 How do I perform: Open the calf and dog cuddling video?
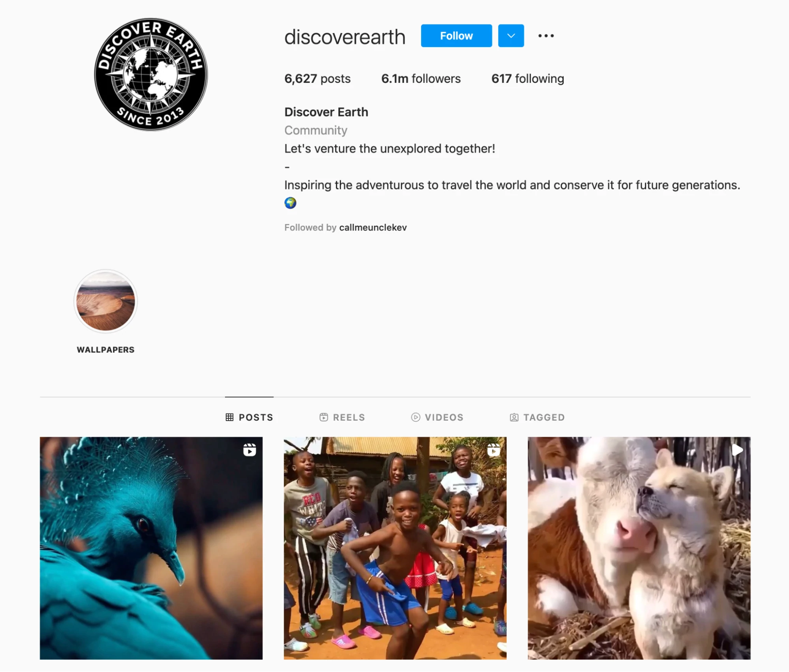click(x=639, y=548)
